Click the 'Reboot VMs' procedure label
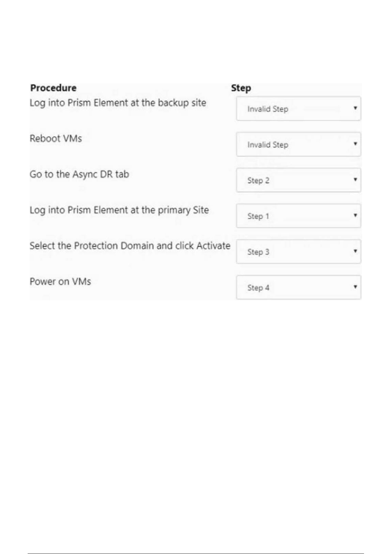The width and height of the screenshot is (392, 554). (56, 138)
